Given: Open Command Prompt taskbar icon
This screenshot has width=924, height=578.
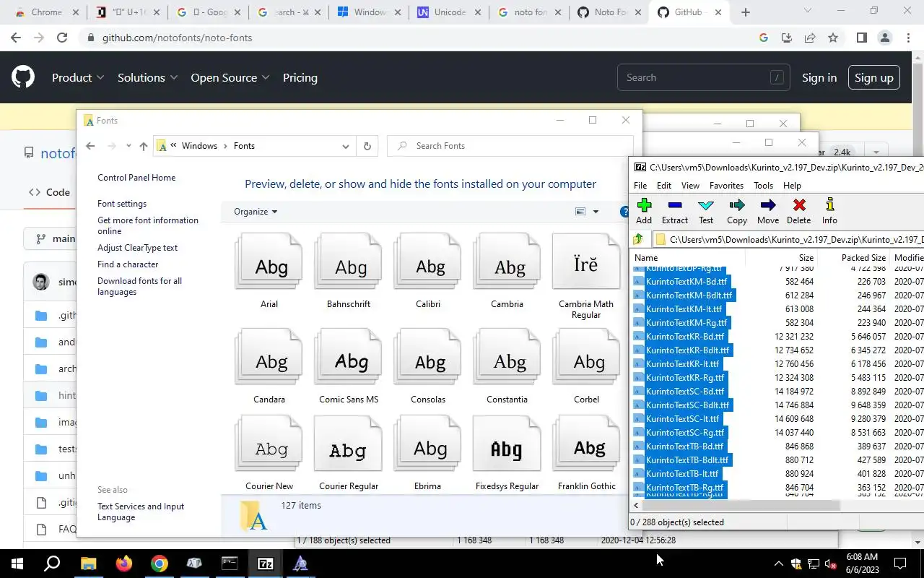Looking at the screenshot, I should 230,564.
